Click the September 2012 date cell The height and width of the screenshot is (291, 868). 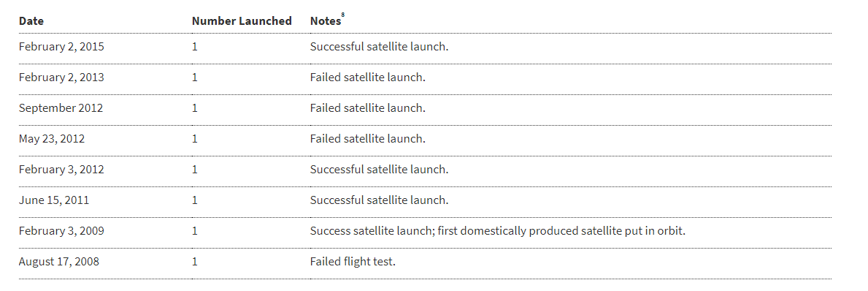[61, 108]
